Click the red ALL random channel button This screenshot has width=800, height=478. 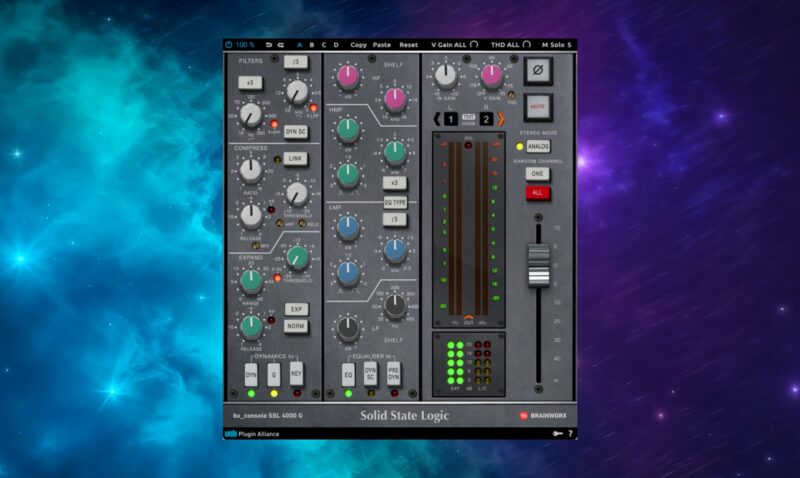pyautogui.click(x=538, y=193)
